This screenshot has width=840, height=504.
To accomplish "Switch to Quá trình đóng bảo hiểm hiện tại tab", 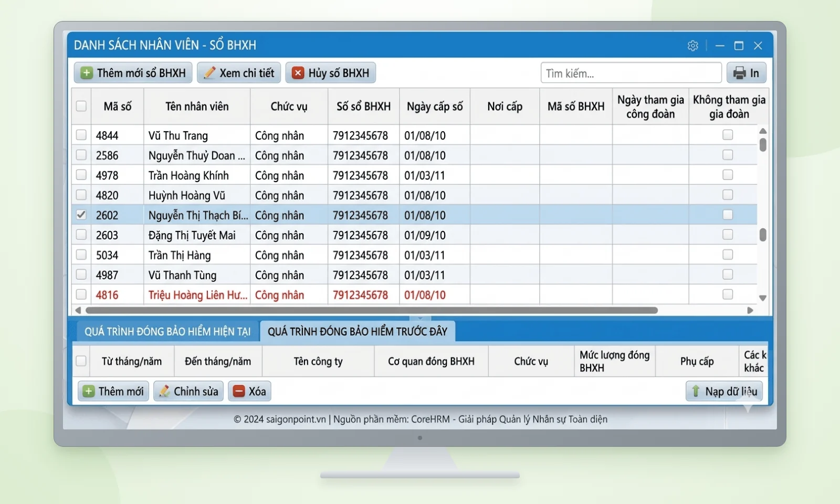I will [167, 332].
